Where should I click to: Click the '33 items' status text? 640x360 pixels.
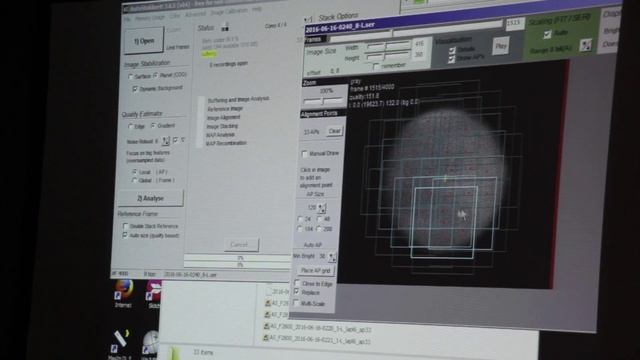pyautogui.click(x=203, y=352)
